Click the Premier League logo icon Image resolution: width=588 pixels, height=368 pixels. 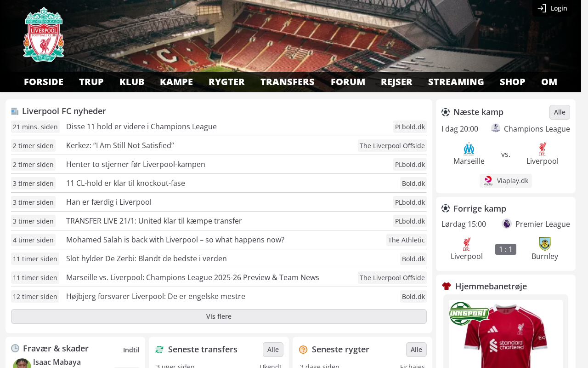(x=507, y=224)
